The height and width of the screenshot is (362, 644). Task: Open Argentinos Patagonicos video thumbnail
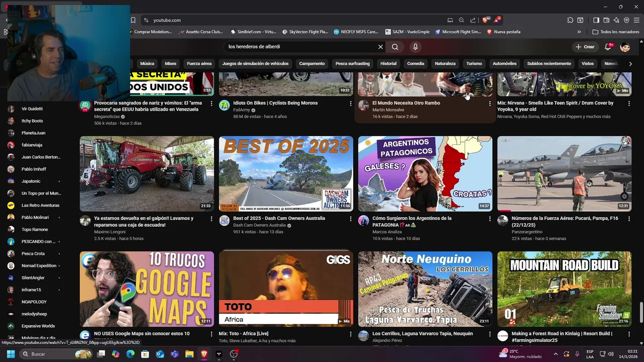click(x=425, y=173)
